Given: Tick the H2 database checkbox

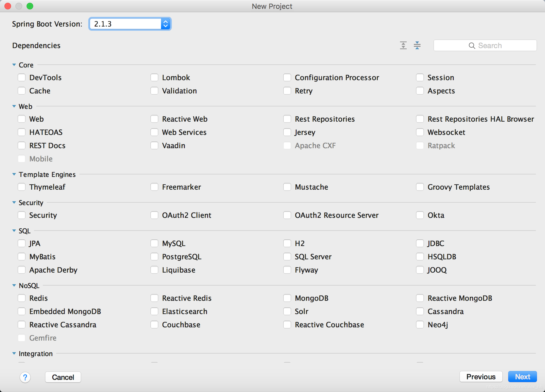Looking at the screenshot, I should (x=287, y=243).
